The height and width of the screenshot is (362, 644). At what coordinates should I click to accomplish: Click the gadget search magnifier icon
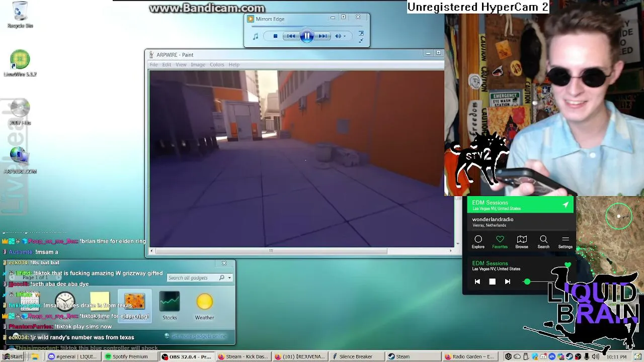222,278
